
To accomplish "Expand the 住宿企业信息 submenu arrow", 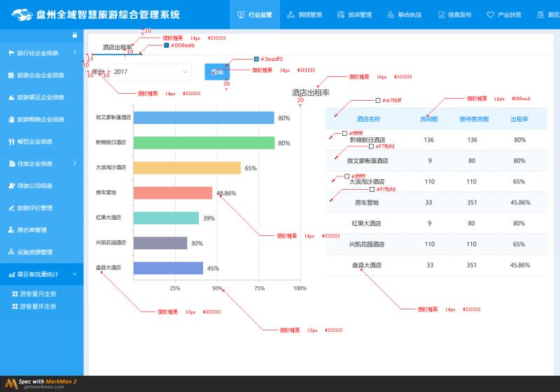I will (74, 163).
